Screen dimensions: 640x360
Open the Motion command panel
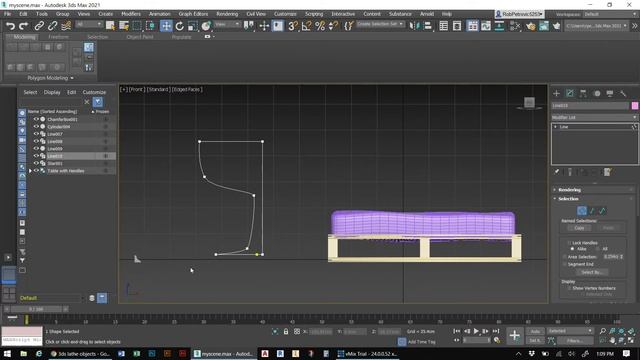coord(597,93)
